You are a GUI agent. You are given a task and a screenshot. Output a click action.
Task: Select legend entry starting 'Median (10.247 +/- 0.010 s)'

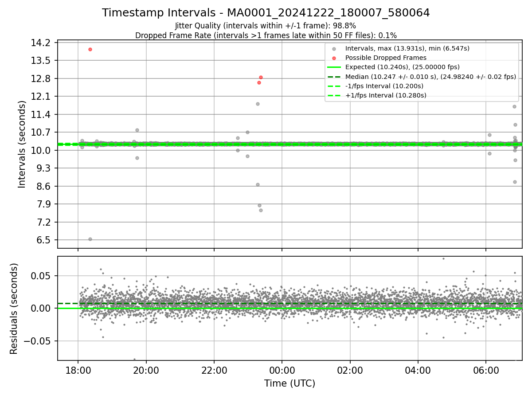[430, 77]
